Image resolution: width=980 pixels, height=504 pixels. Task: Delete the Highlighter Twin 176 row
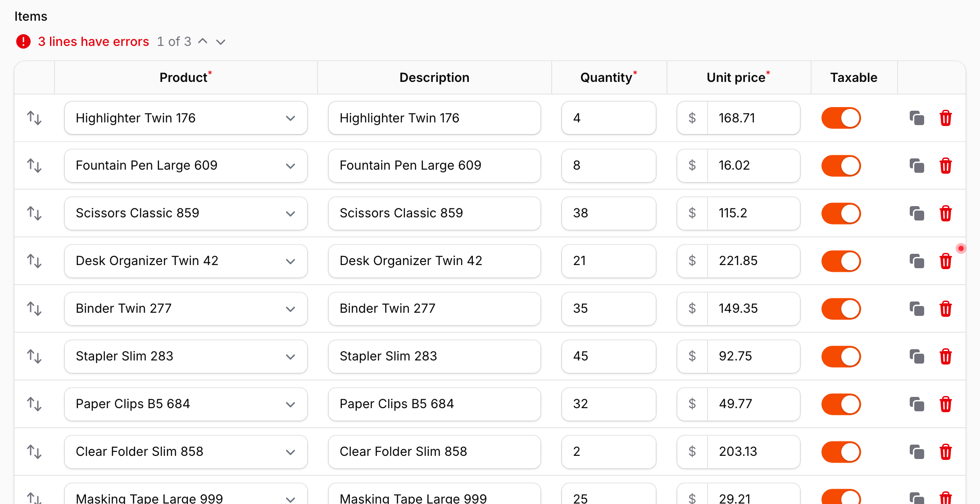(945, 118)
